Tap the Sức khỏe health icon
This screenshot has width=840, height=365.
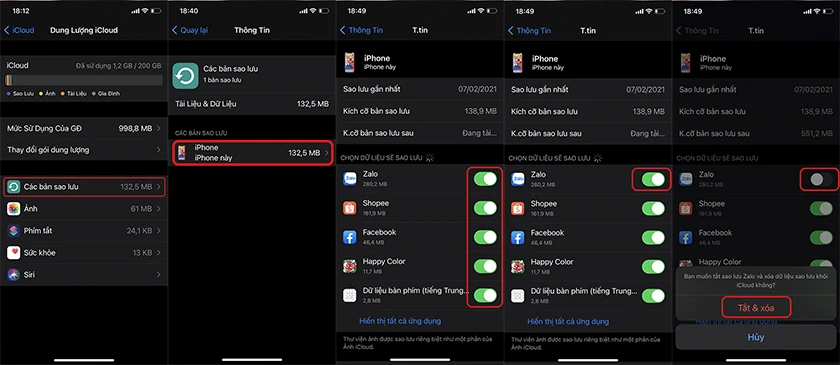click(13, 252)
